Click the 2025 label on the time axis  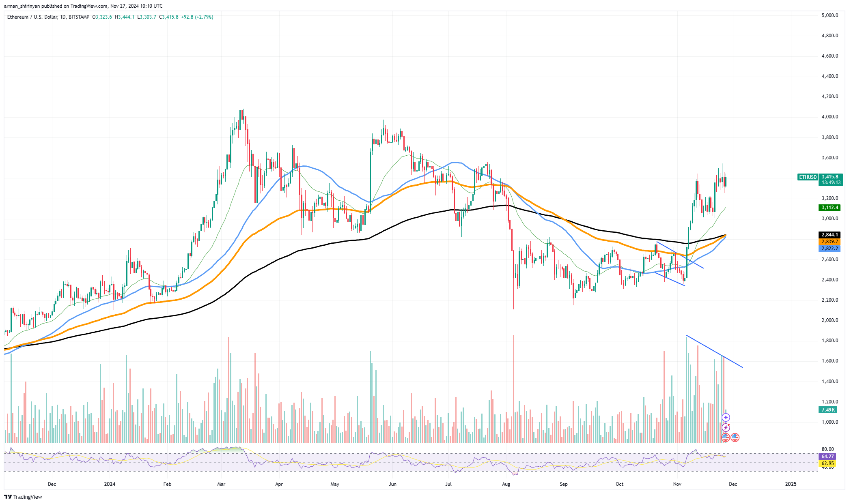click(791, 484)
